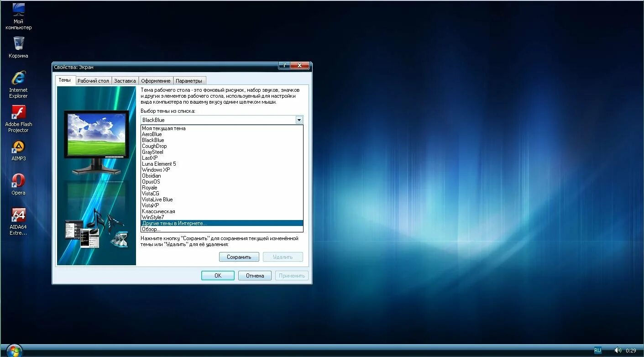Viewport: 644px width, 357px height.
Task: Confirm changes with the ОК button
Action: click(x=218, y=275)
